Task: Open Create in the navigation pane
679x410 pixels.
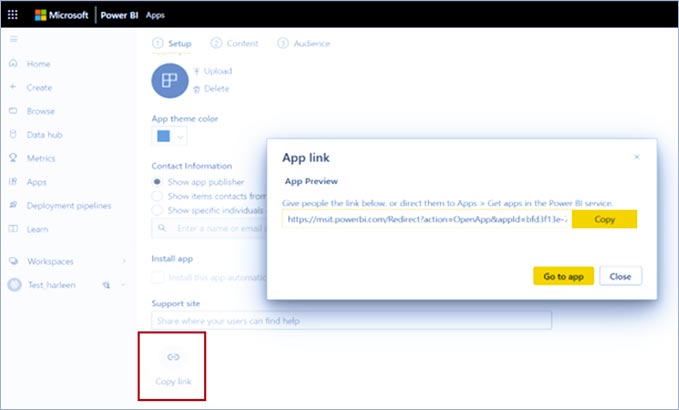Action: pos(39,87)
